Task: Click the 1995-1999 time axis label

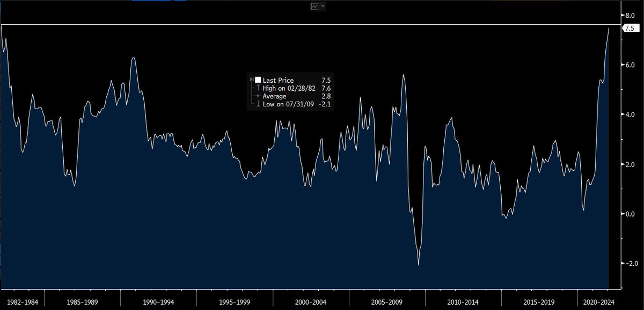Action: point(235,303)
